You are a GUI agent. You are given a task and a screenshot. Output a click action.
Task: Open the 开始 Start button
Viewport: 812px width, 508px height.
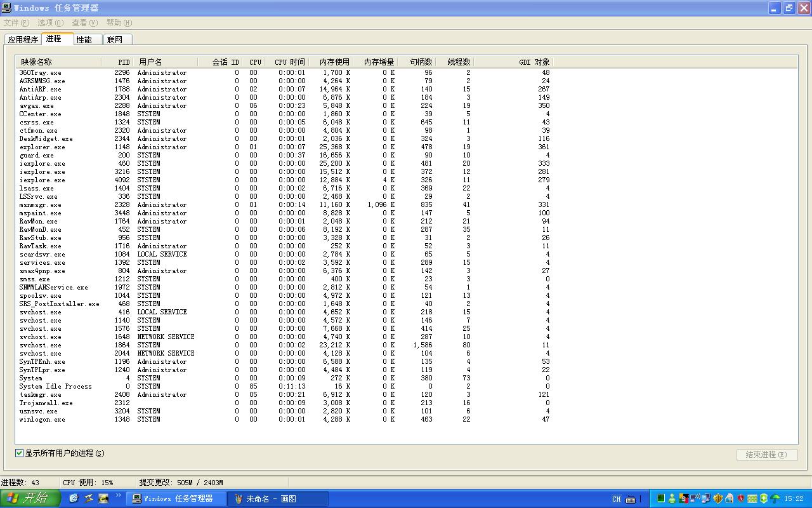click(30, 498)
